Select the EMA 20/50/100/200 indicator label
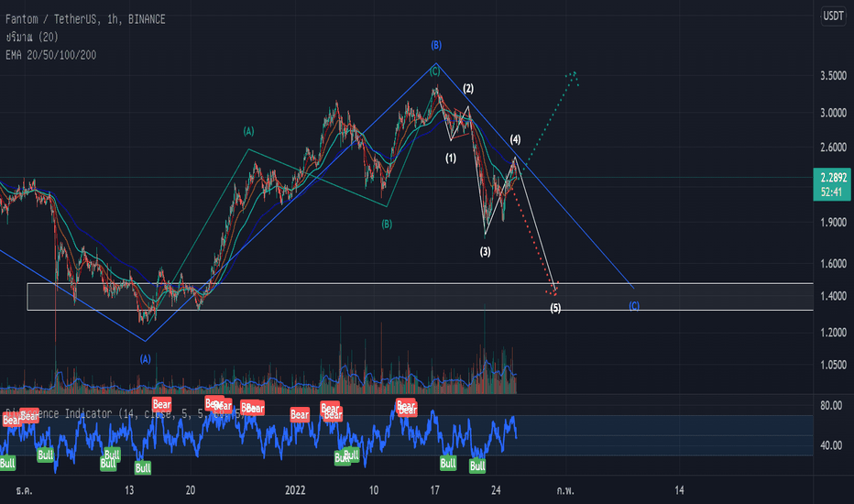This screenshot has height=504, width=854. coord(50,55)
